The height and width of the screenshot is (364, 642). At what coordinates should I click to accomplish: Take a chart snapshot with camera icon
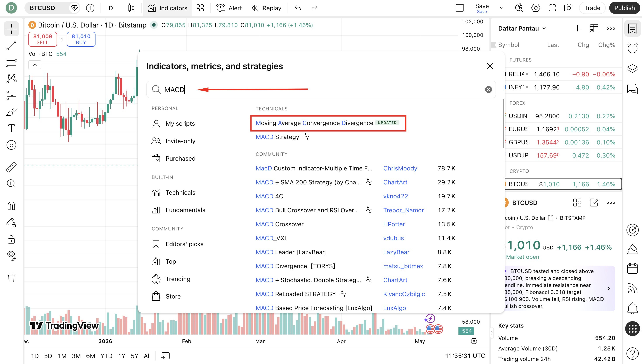(x=569, y=8)
